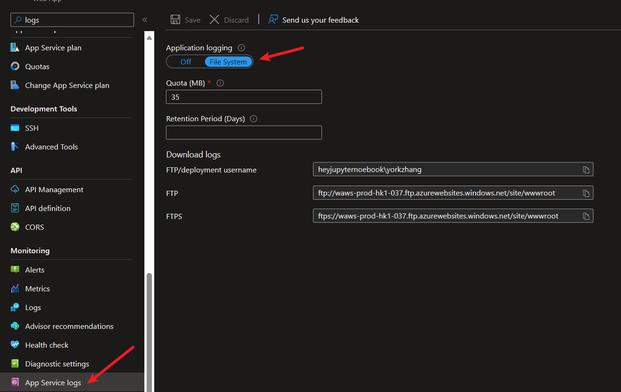Click info icon next to Application logging
This screenshot has width=621, height=392.
coord(241,48)
